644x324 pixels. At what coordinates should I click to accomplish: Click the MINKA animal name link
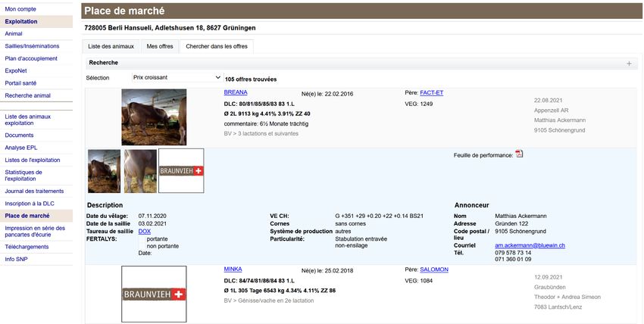[x=233, y=269]
